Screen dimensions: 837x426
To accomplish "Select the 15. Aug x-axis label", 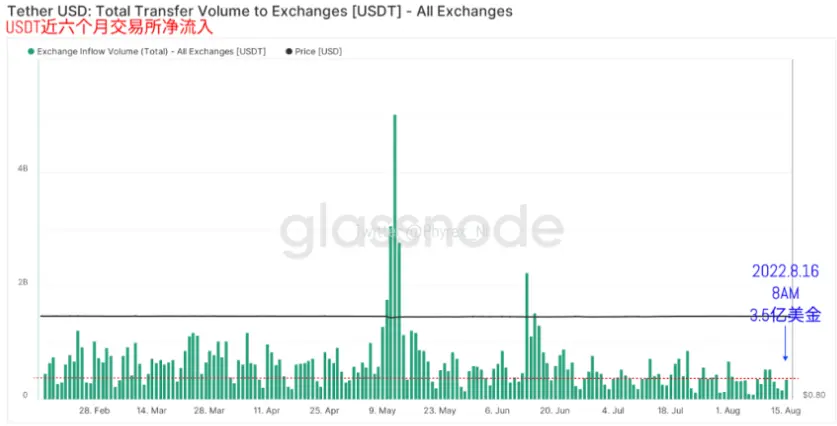I will (785, 411).
